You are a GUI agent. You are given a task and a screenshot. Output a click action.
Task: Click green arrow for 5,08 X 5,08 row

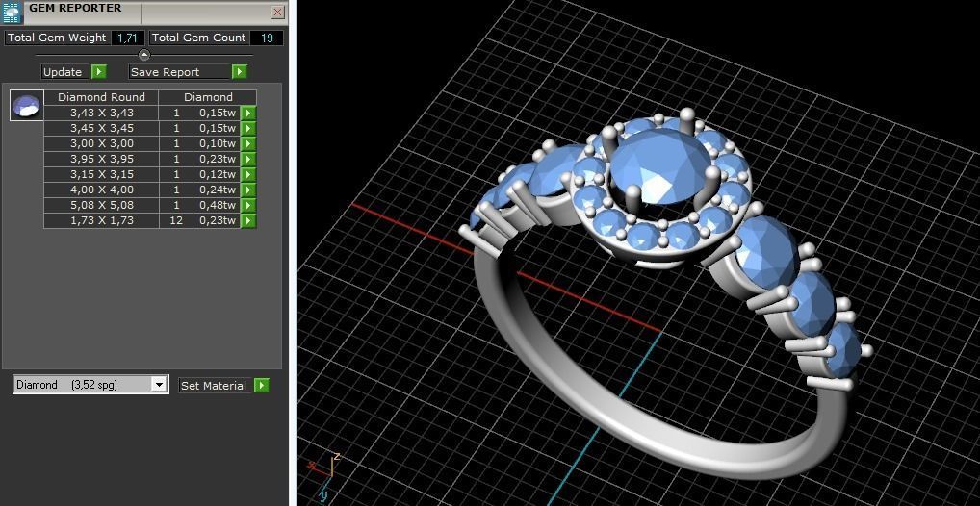[248, 205]
